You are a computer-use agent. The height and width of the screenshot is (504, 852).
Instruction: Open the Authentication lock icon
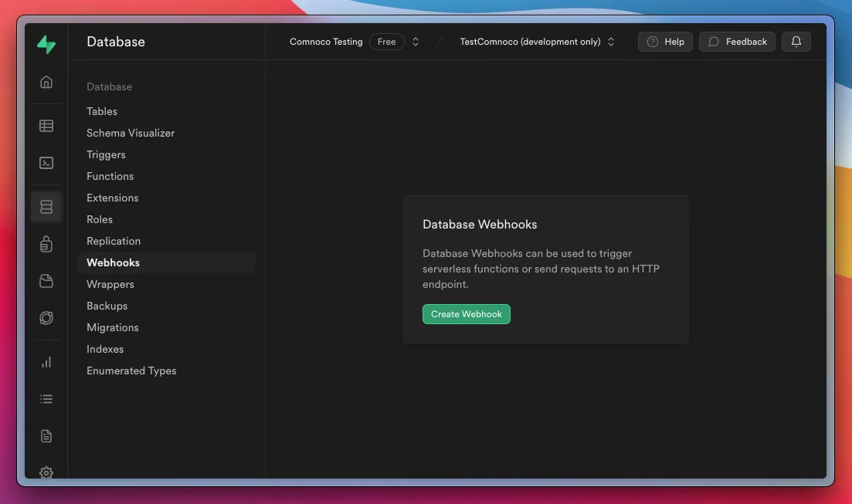click(46, 245)
